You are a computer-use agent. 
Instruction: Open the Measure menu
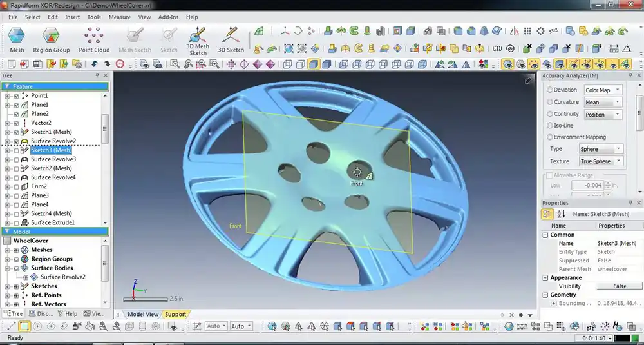120,17
